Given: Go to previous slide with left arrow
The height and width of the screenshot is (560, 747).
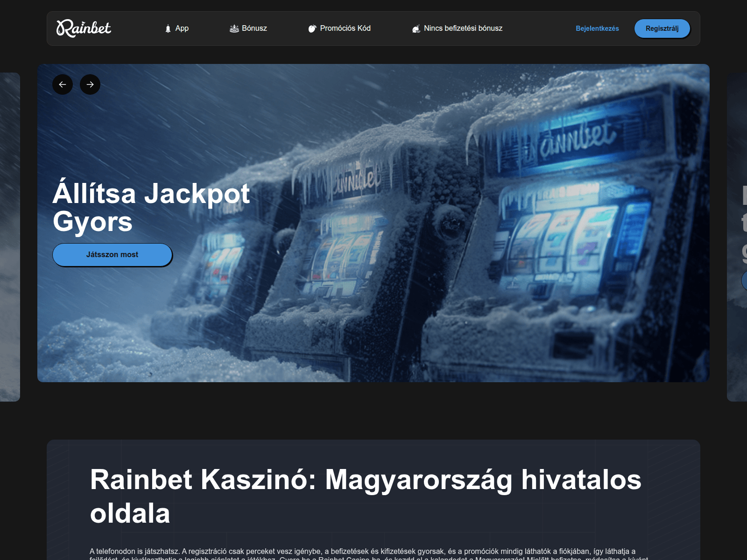Looking at the screenshot, I should (63, 84).
